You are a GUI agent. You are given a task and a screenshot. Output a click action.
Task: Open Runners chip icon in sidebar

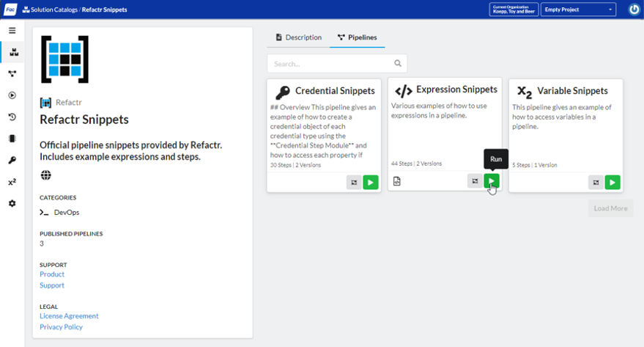12,138
